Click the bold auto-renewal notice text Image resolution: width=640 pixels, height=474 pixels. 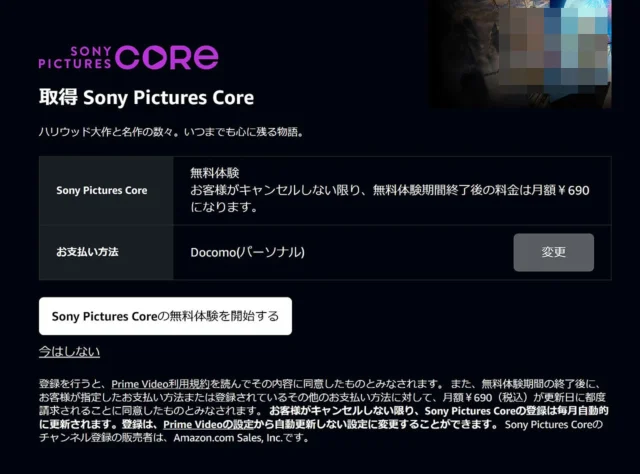point(324,417)
